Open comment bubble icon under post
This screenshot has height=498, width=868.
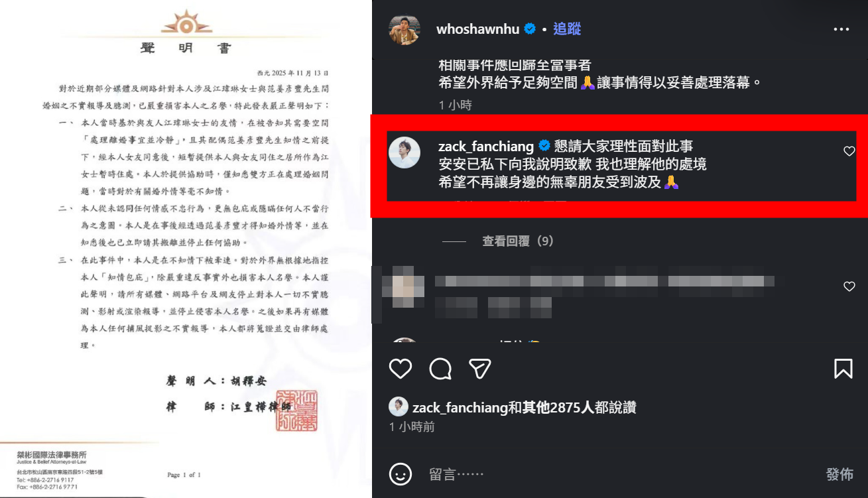point(440,369)
